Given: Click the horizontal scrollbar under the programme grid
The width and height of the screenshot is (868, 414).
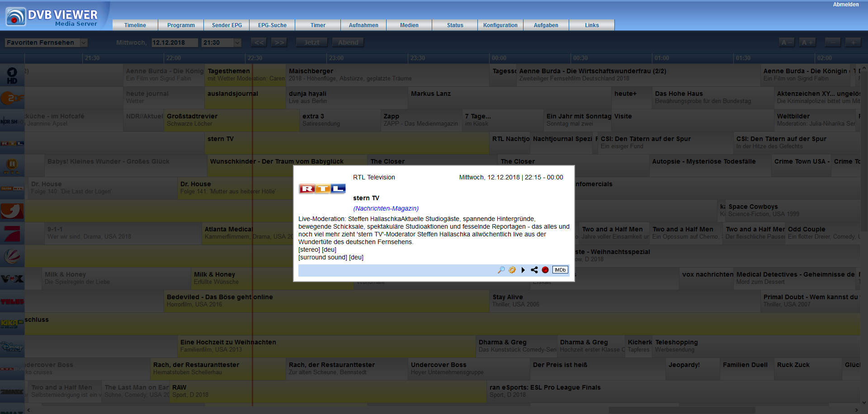Looking at the screenshot, I should 443,410.
